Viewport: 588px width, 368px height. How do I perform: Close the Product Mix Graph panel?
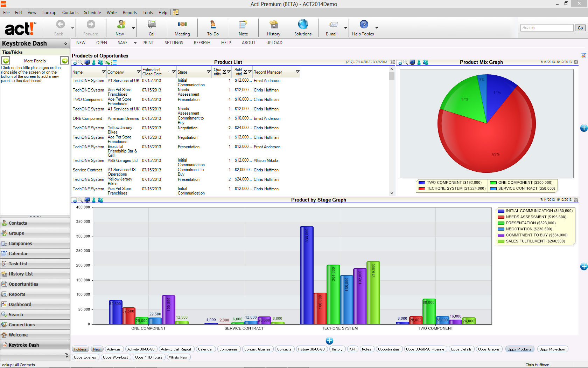coord(576,62)
